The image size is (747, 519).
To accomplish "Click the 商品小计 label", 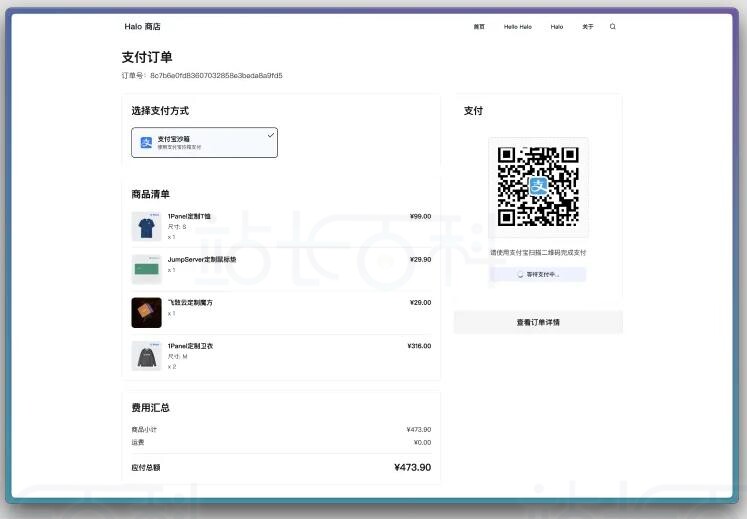I will point(144,429).
